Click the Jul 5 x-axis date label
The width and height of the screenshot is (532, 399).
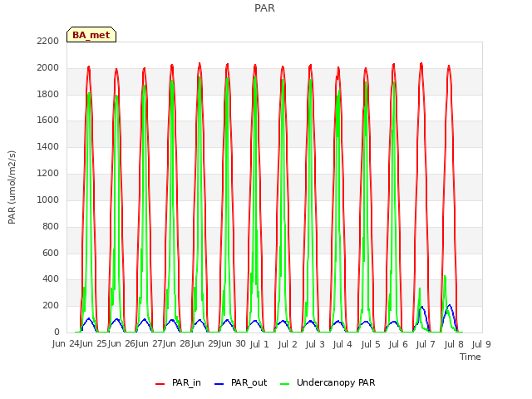tap(371, 344)
